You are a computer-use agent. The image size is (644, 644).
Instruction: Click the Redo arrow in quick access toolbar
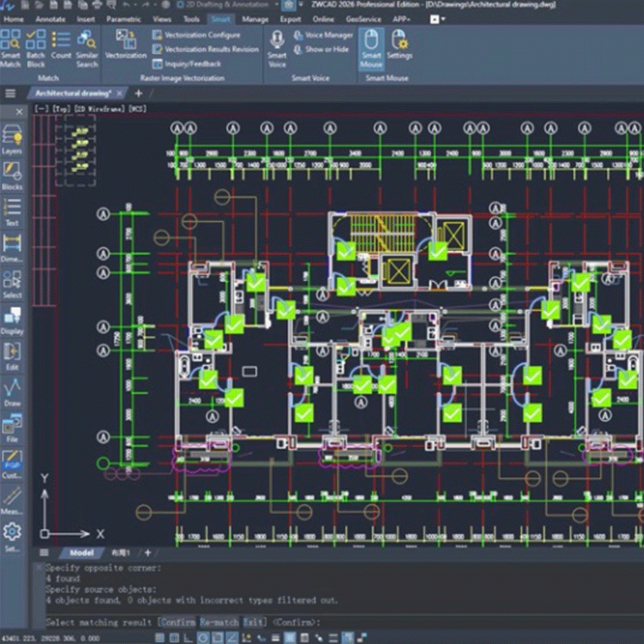146,5
